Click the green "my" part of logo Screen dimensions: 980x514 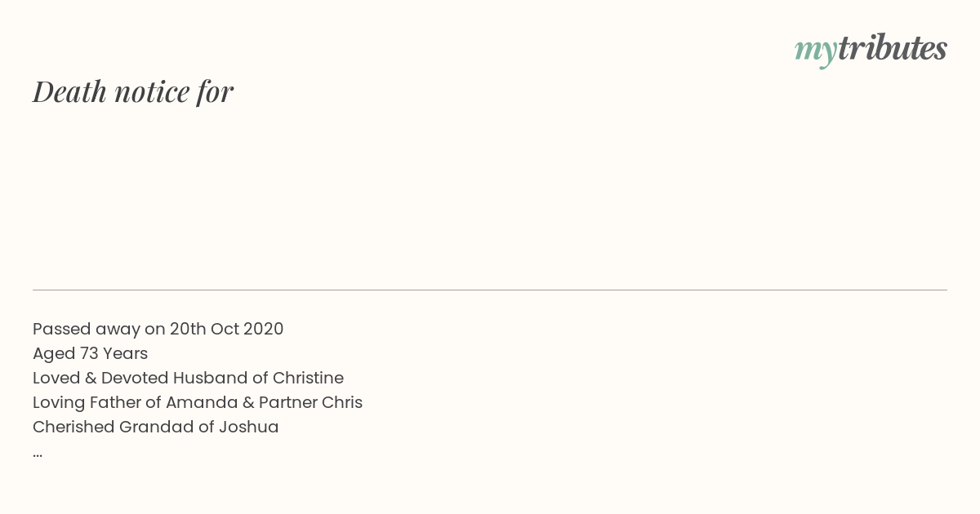816,52
